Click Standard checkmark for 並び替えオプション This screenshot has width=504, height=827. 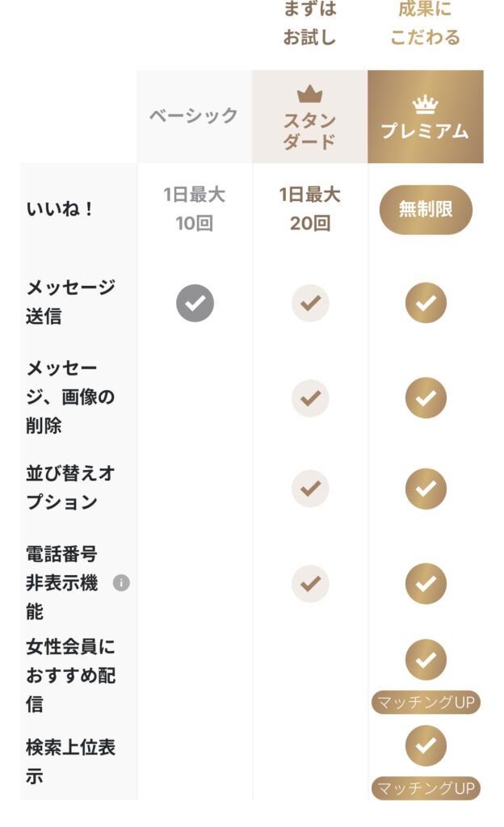(310, 489)
